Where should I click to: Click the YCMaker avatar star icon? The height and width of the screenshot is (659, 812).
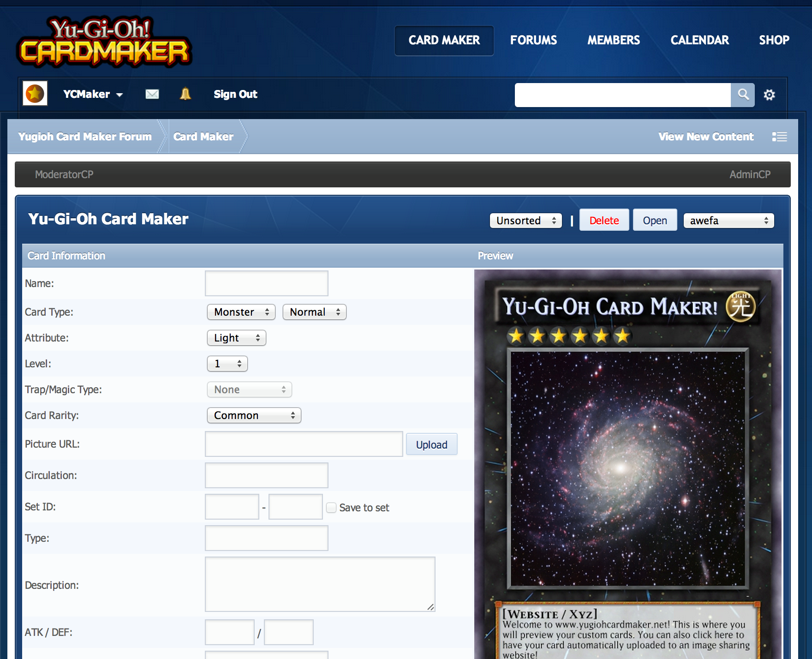(35, 94)
